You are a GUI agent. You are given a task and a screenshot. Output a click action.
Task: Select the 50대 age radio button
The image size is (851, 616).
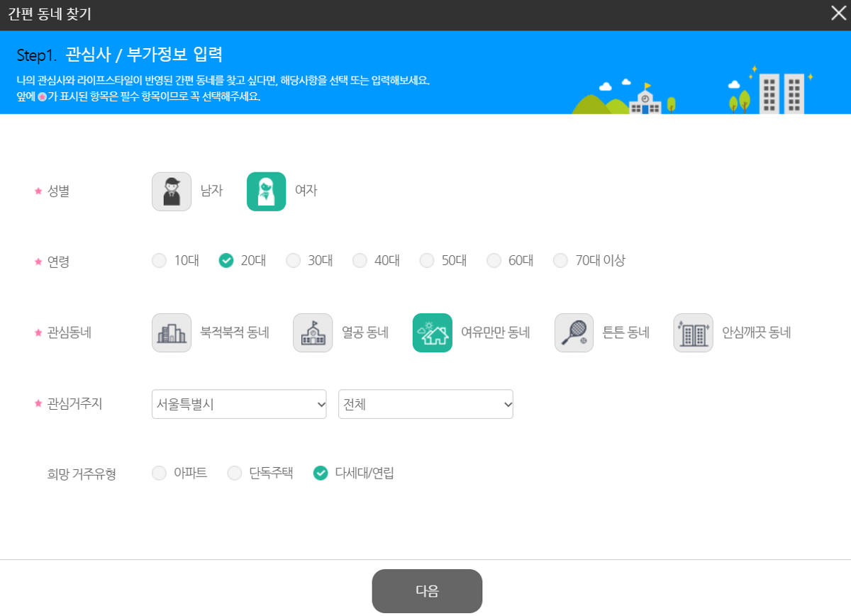coord(427,261)
